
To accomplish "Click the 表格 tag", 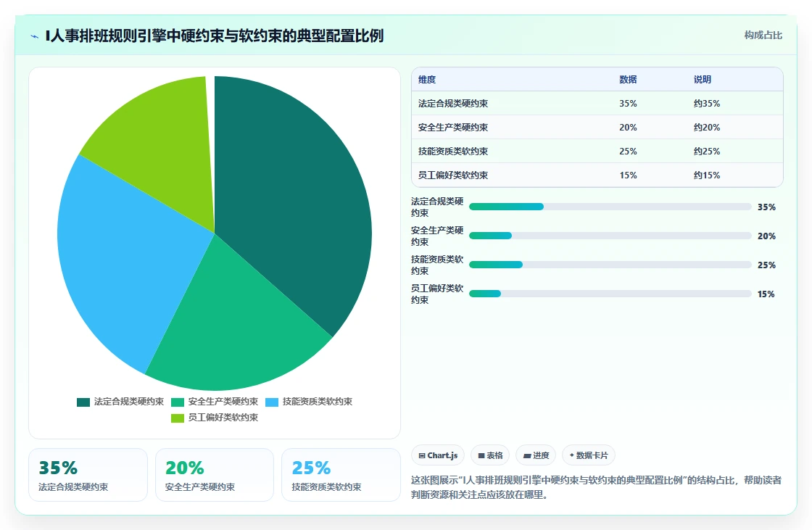I will click(490, 455).
